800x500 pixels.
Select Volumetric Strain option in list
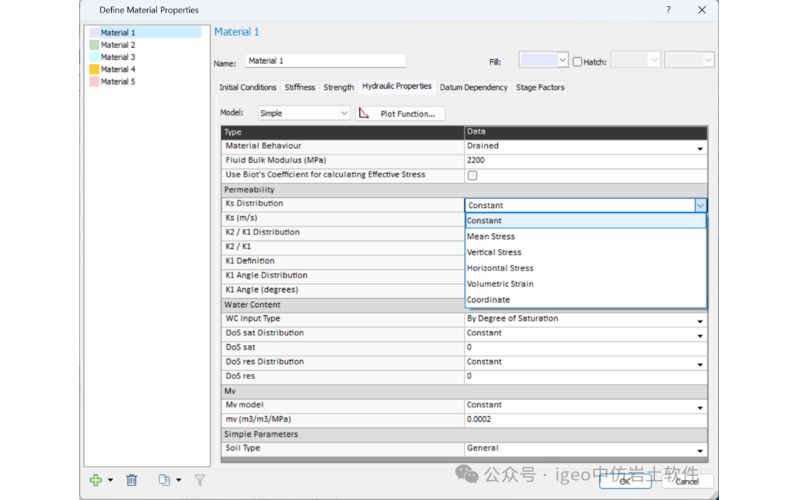point(500,284)
